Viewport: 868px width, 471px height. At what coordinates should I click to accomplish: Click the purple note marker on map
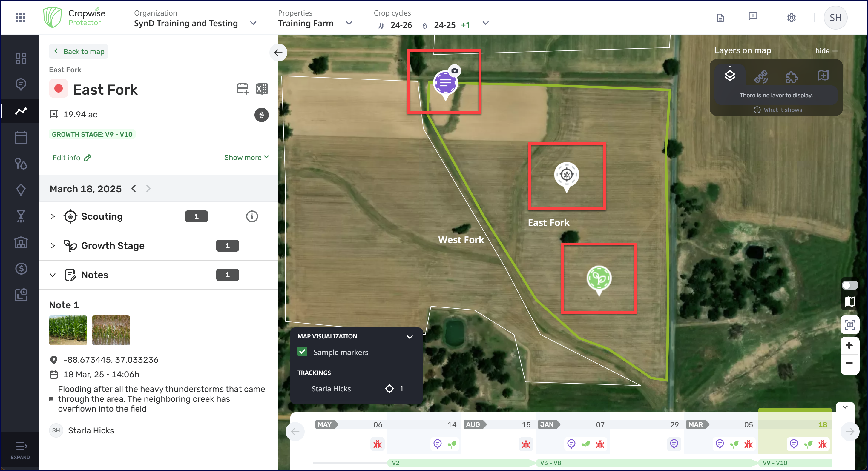(x=445, y=83)
